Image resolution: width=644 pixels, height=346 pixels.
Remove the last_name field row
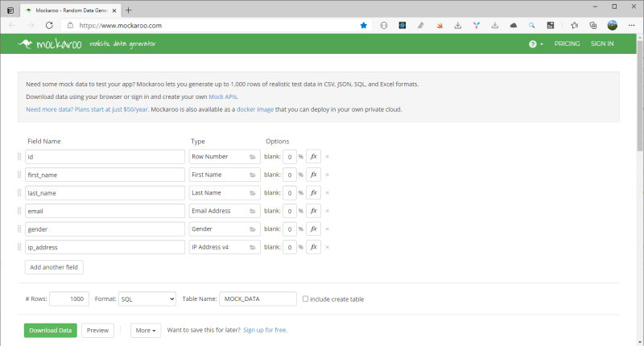(328, 192)
